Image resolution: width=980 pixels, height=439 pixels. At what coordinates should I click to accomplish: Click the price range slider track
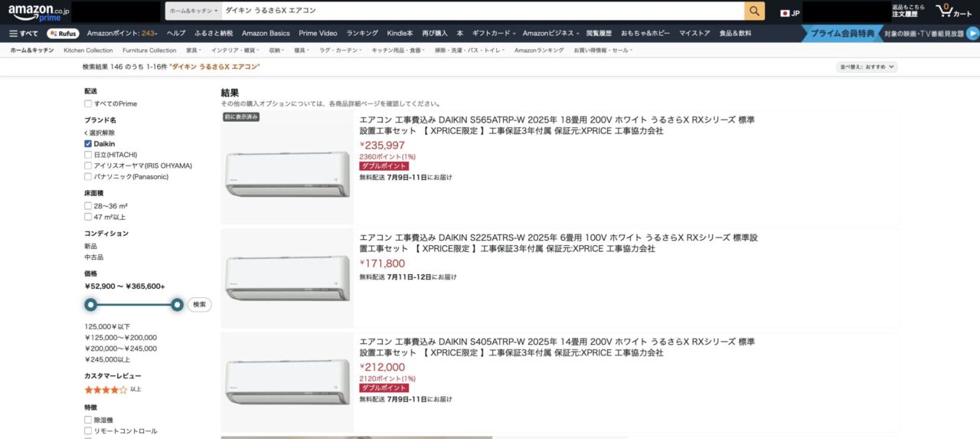point(134,304)
